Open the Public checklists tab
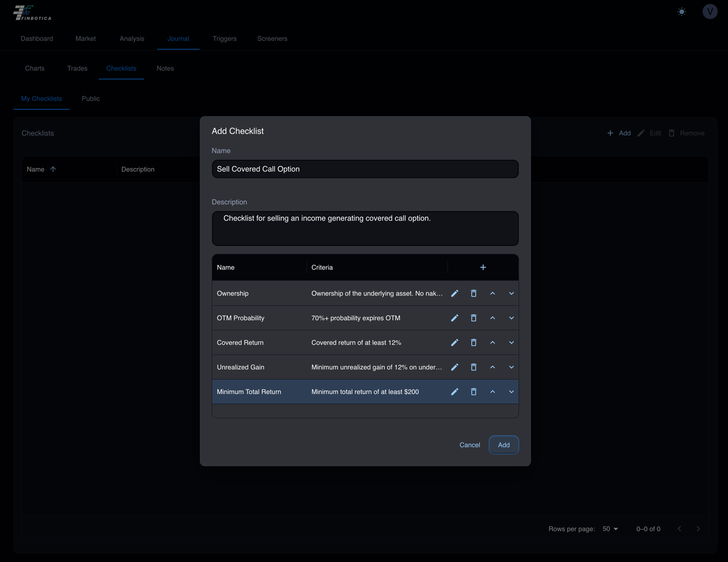The width and height of the screenshot is (728, 562). (x=91, y=99)
